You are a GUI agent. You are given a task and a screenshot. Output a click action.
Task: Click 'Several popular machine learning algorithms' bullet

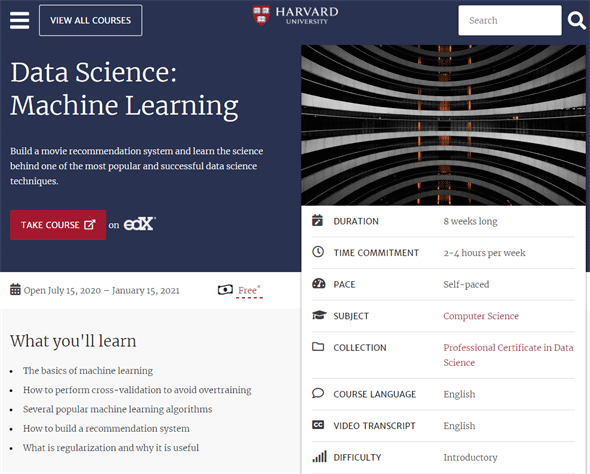(117, 409)
